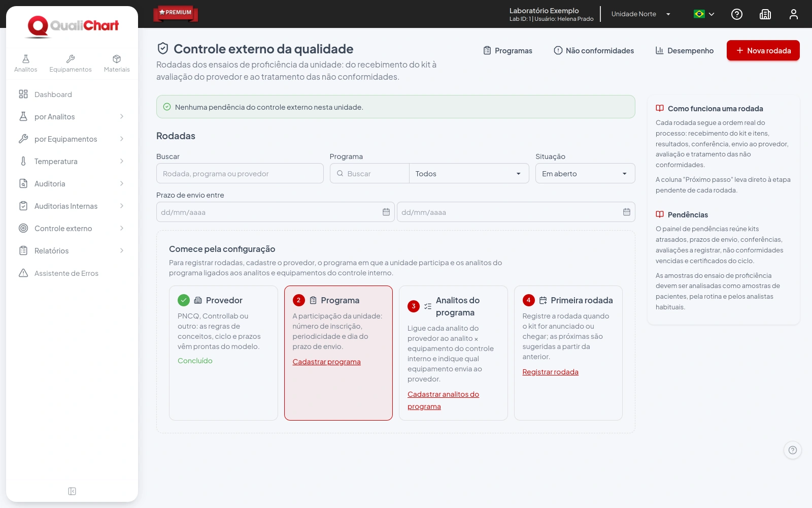Expand the Controle externo sidebar menu
The image size is (812, 508).
tap(72, 229)
